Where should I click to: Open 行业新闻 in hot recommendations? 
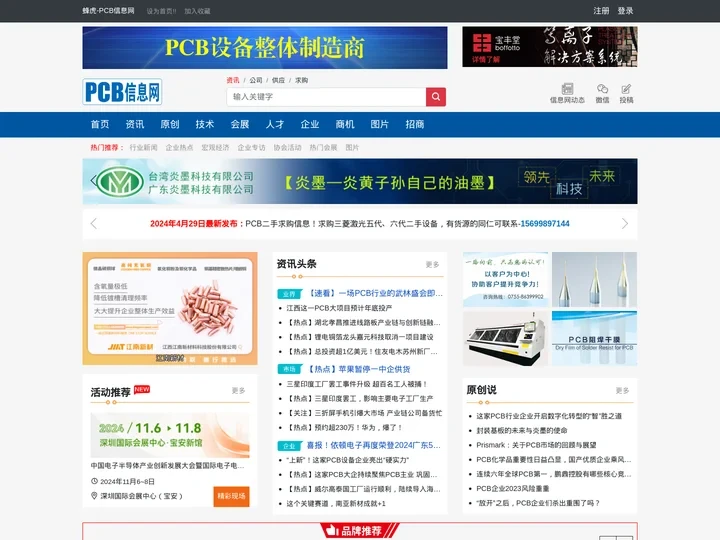point(143,147)
